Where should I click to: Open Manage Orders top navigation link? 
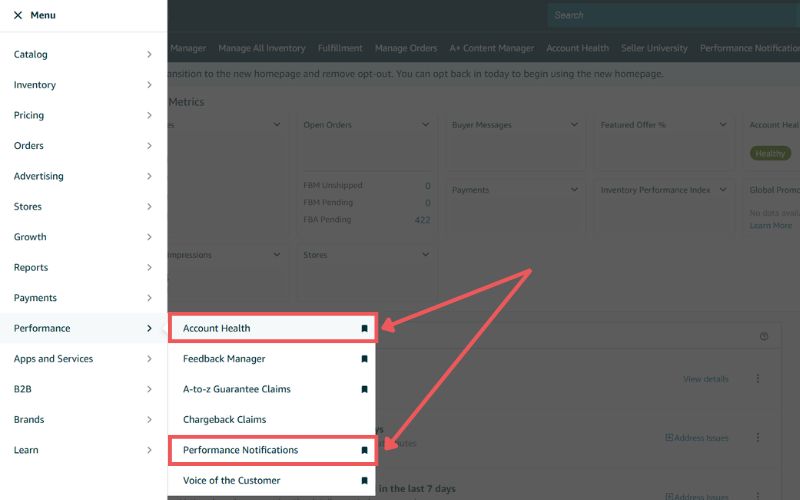pyautogui.click(x=406, y=48)
